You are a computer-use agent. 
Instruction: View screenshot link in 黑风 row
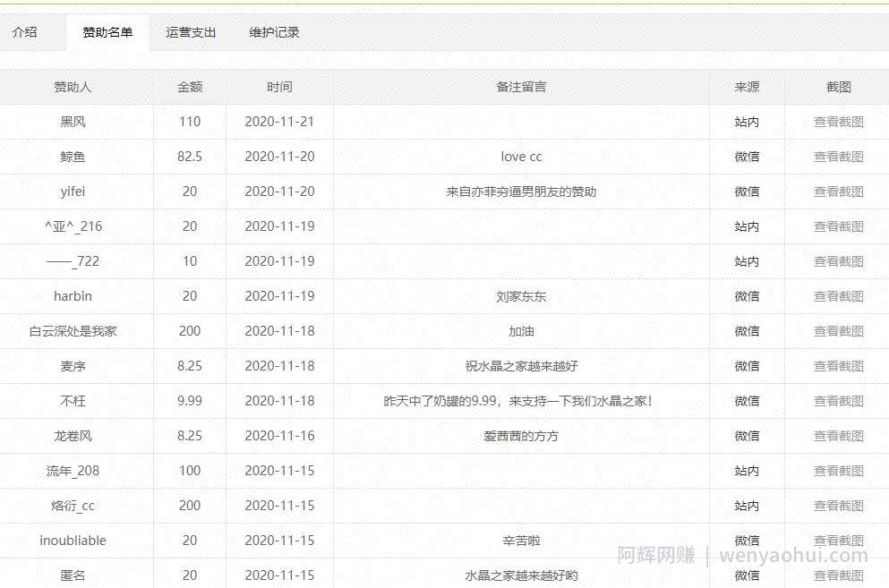coord(839,122)
